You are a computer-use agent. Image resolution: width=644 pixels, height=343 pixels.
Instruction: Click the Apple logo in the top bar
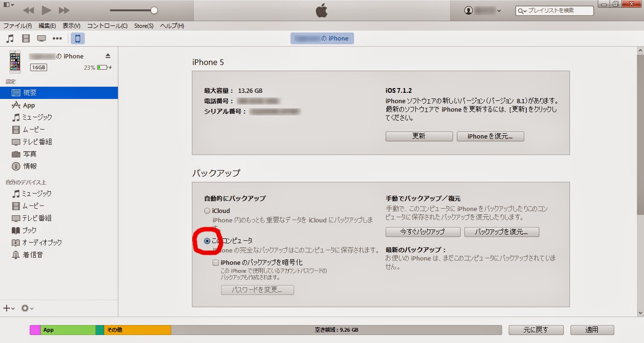click(x=322, y=10)
